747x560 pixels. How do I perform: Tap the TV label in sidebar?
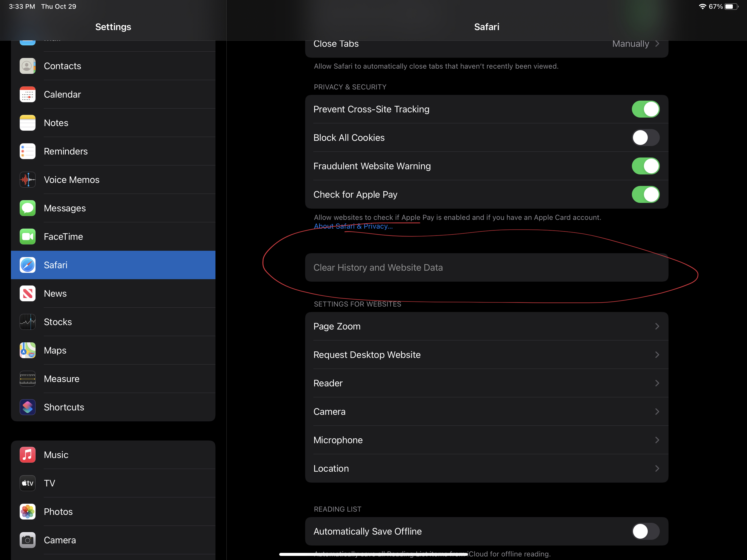pyautogui.click(x=49, y=483)
